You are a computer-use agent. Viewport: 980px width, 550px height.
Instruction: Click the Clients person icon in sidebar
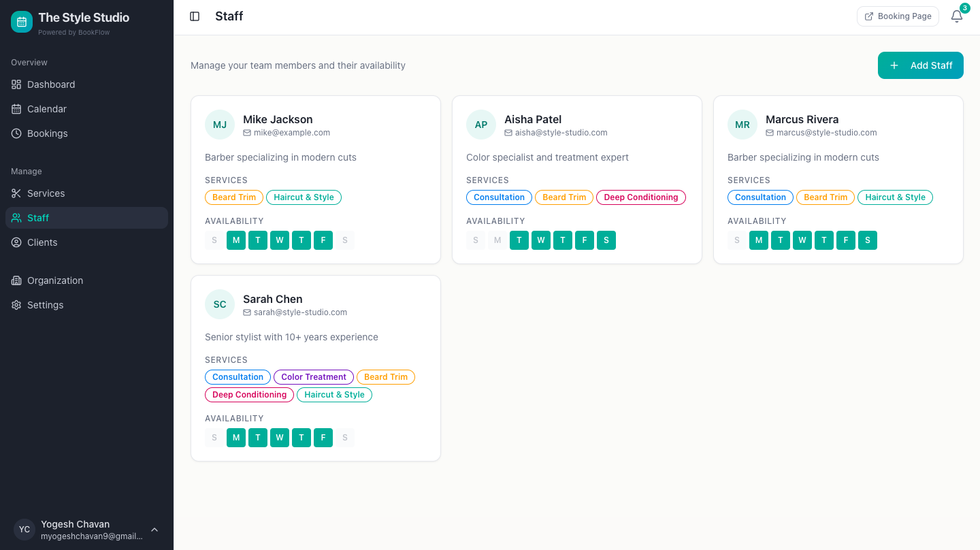[x=16, y=242]
